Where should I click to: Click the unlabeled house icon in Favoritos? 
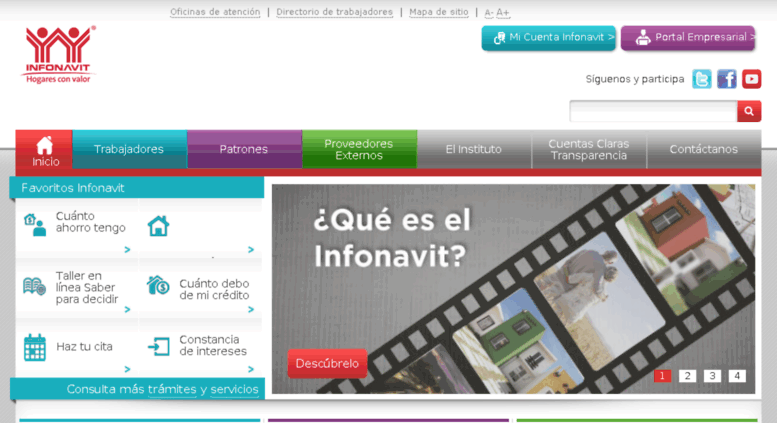point(159,226)
